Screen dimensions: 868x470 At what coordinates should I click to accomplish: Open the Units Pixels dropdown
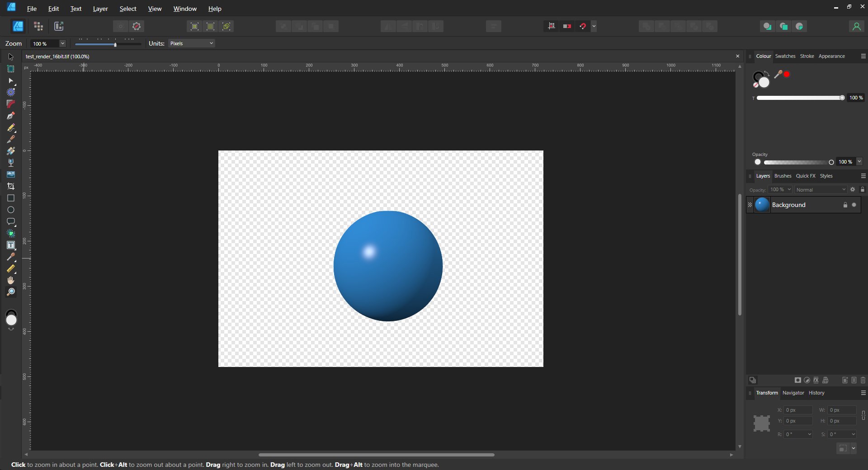[192, 43]
